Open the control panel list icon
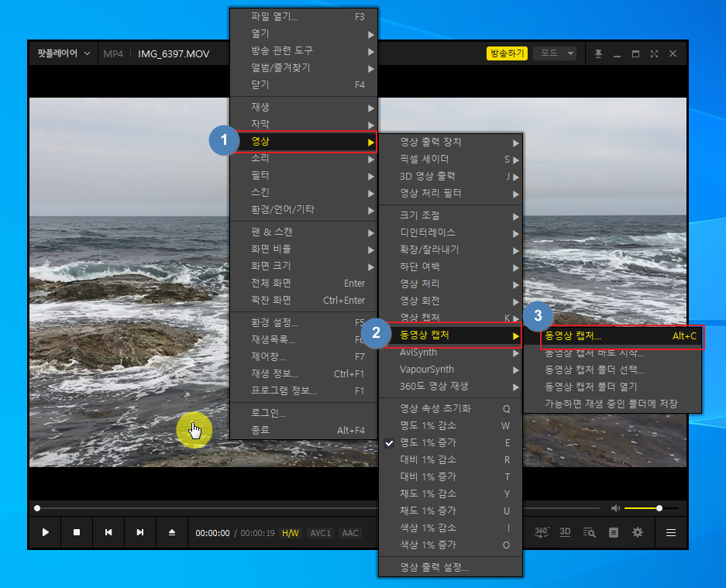The height and width of the screenshot is (588, 726). click(614, 532)
